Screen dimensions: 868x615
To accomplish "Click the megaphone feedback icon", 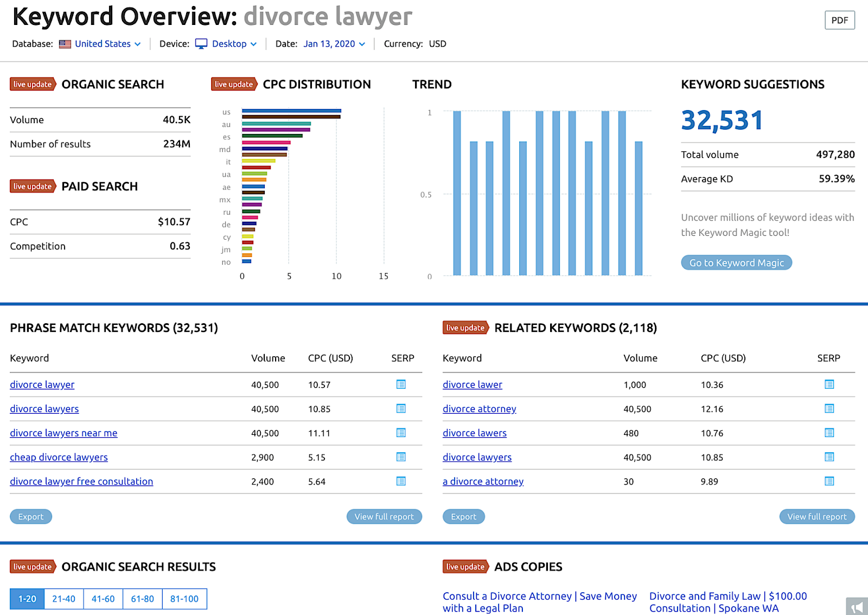I will [857, 606].
